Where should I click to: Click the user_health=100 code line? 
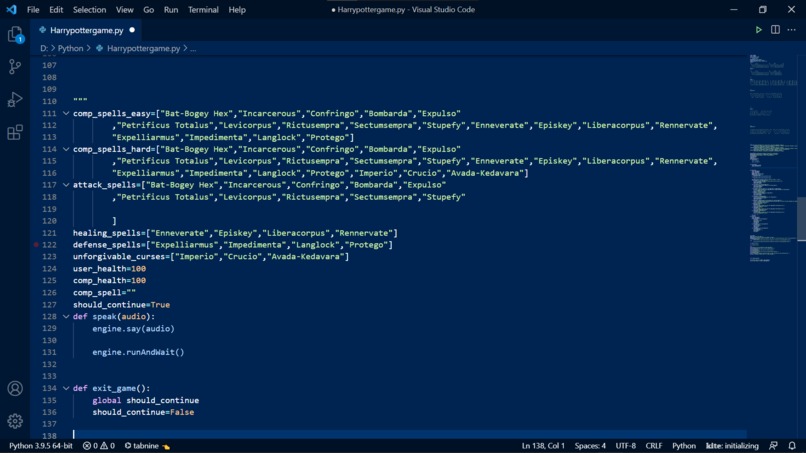pyautogui.click(x=109, y=268)
